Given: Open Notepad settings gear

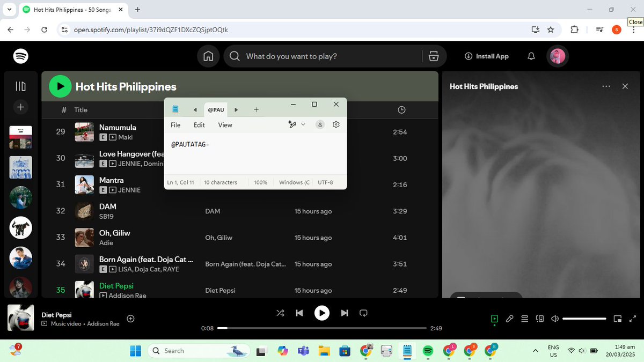Looking at the screenshot, I should [336, 124].
